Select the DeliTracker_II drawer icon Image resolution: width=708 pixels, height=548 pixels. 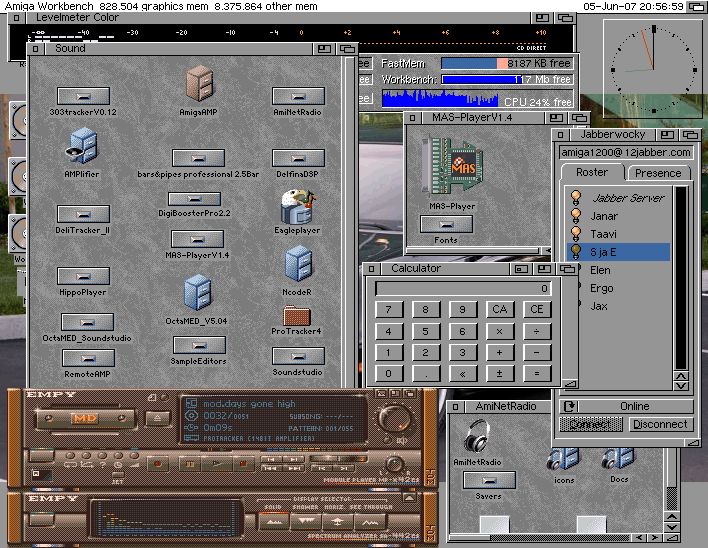click(x=84, y=214)
